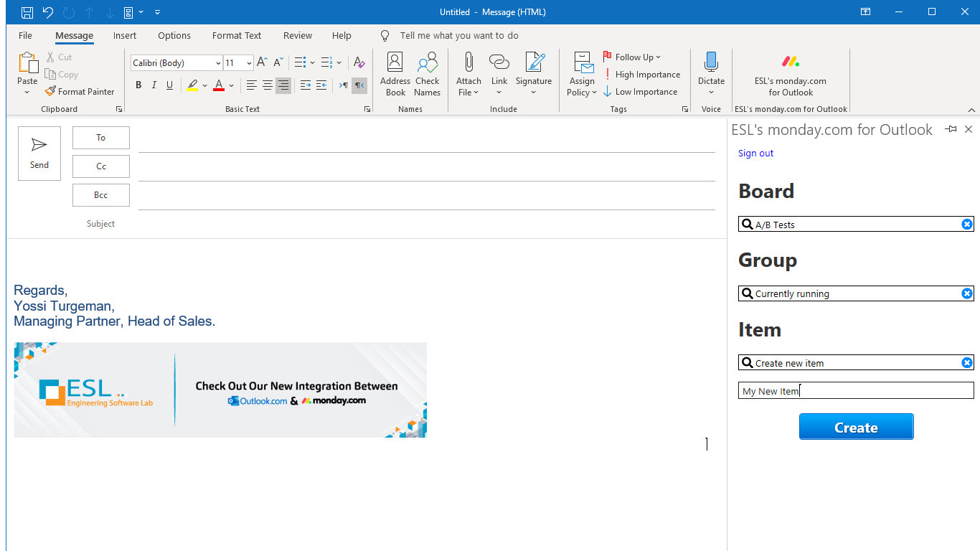Viewport: 980px width, 551px height.
Task: Clear the Create new item selection
Action: [967, 363]
